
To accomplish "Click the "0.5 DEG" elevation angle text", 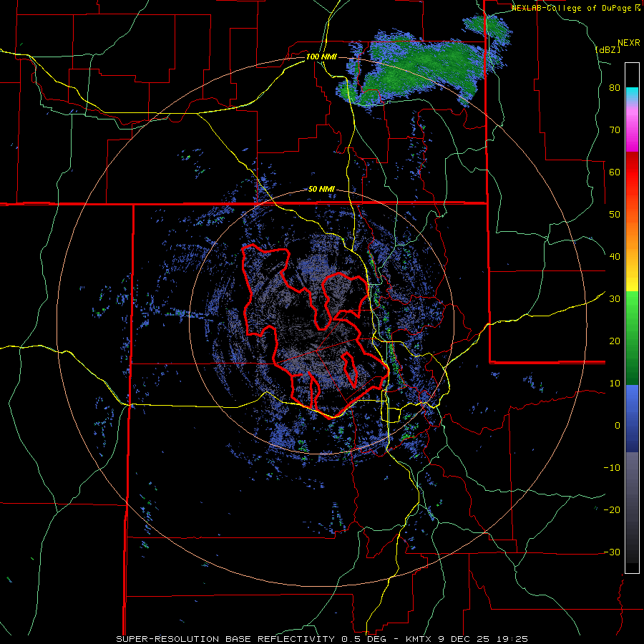I will pyautogui.click(x=364, y=639).
